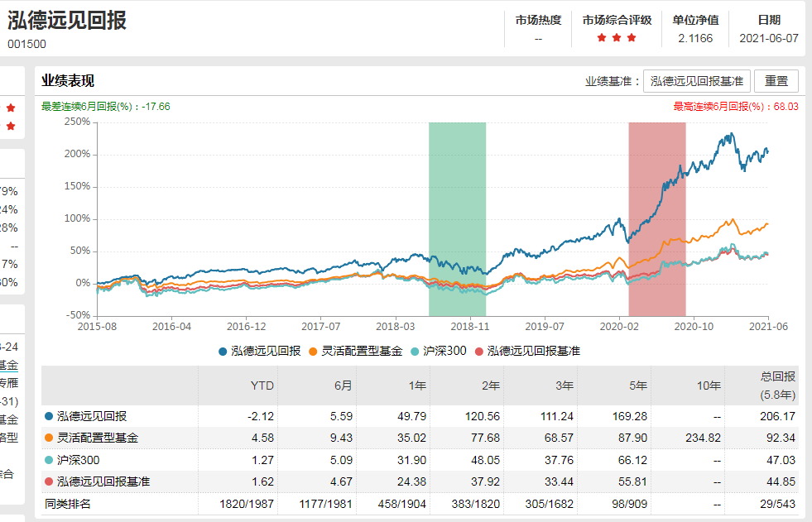
Task: Click the red dot in 泓德远见回报基准 table row
Action: [x=49, y=481]
